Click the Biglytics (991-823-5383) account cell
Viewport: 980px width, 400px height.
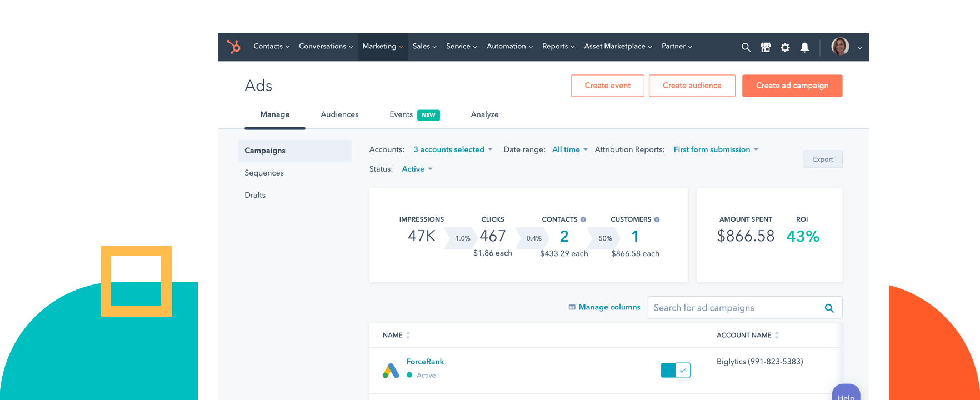pyautogui.click(x=759, y=362)
